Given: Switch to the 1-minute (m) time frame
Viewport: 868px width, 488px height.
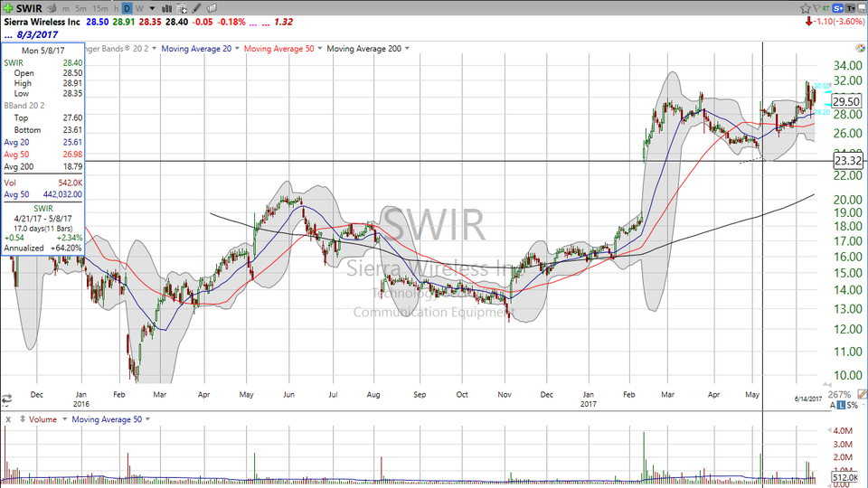Looking at the screenshot, I should pyautogui.click(x=66, y=9).
